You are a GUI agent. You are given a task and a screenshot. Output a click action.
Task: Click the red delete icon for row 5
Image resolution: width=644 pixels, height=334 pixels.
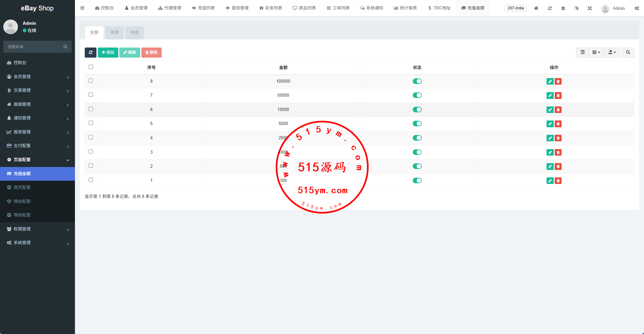pyautogui.click(x=558, y=124)
